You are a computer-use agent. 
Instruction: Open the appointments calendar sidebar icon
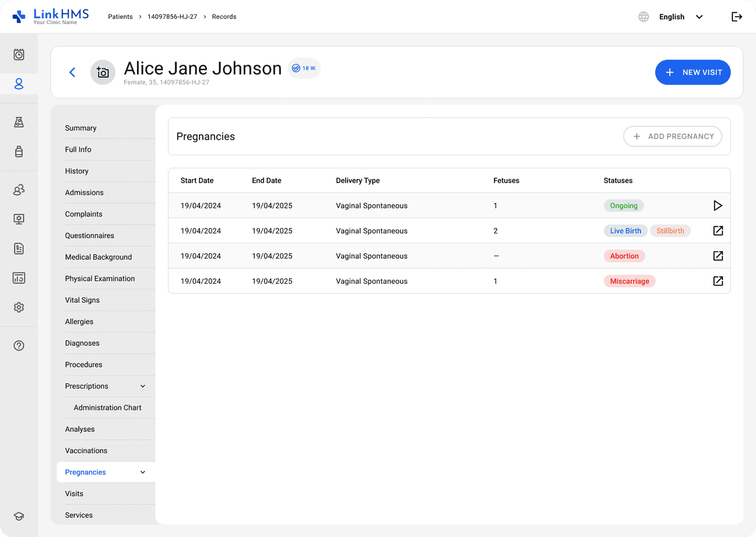19,55
